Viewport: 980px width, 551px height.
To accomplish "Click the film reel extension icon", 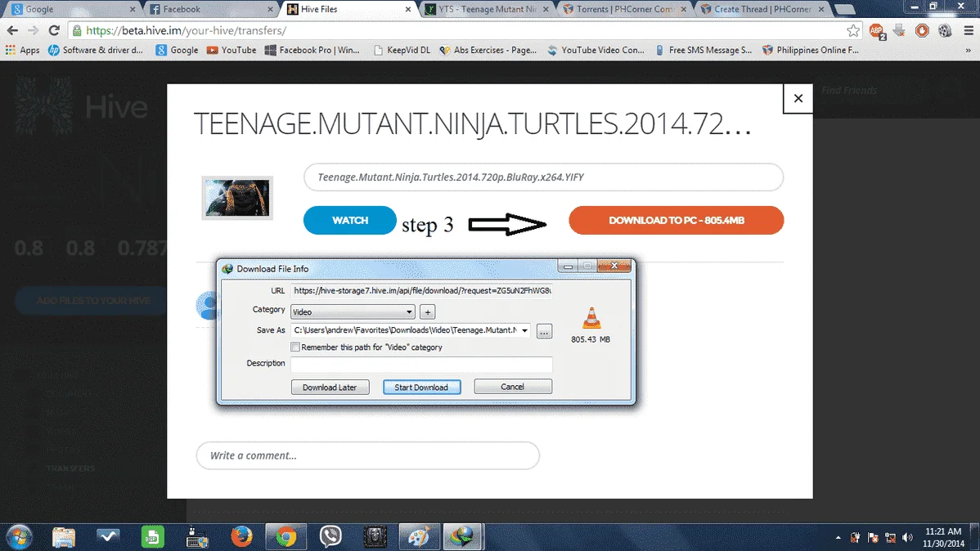I will 944,30.
